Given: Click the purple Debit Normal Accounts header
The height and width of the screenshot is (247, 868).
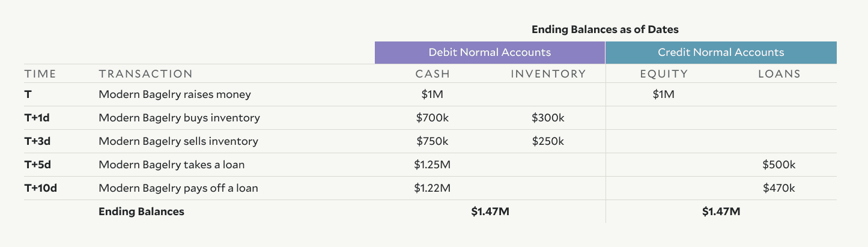Looking at the screenshot, I should pyautogui.click(x=490, y=52).
